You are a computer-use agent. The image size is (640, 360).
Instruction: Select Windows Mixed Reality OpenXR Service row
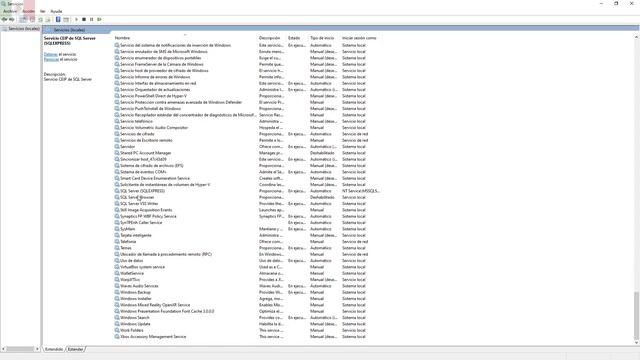(x=247, y=305)
